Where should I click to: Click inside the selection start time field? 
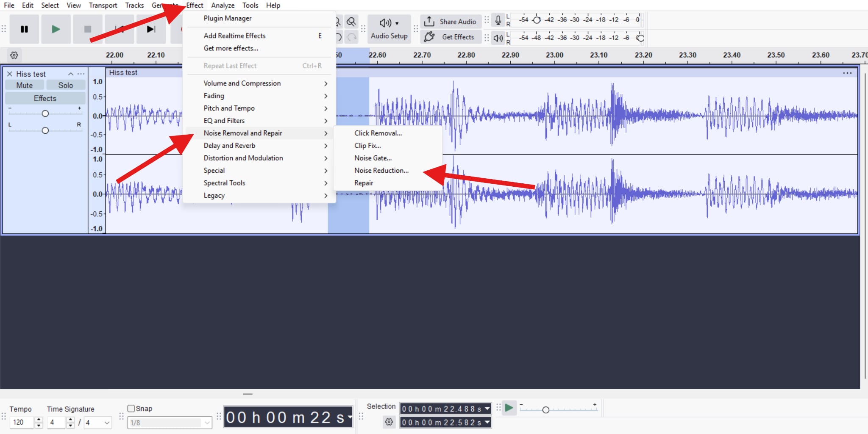[441, 409]
